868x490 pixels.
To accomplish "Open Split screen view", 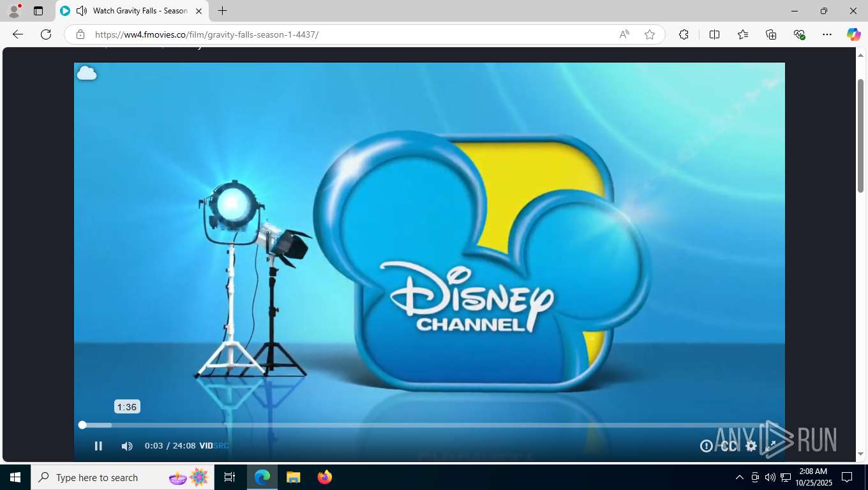I will click(x=714, y=34).
